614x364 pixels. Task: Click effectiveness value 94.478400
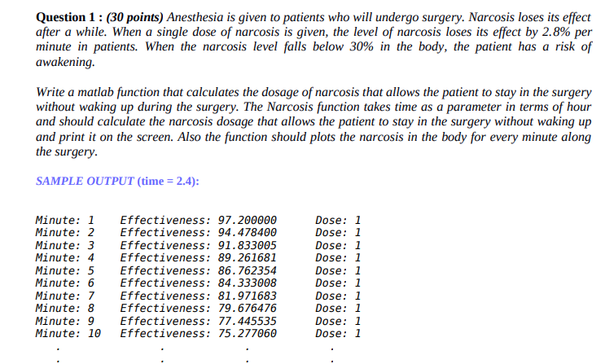pyautogui.click(x=247, y=233)
